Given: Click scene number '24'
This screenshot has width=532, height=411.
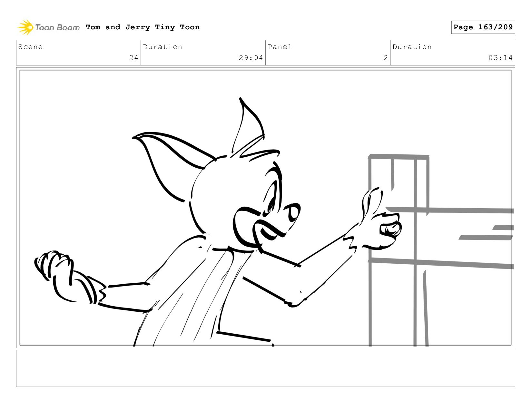Looking at the screenshot, I should 134,58.
